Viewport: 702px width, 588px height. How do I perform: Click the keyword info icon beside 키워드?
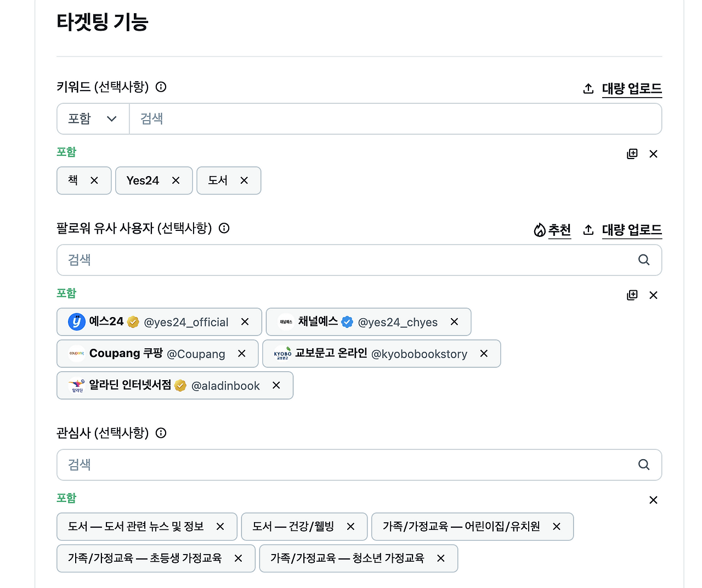161,87
